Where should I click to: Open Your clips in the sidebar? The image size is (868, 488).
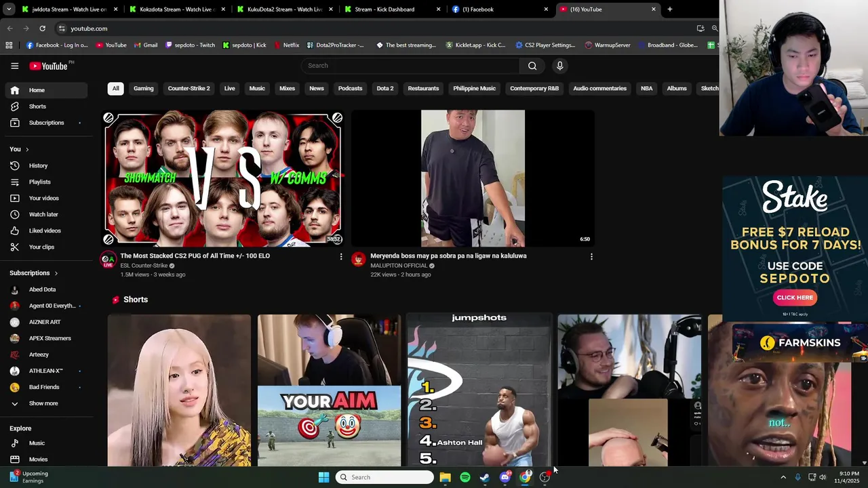[x=46, y=247]
